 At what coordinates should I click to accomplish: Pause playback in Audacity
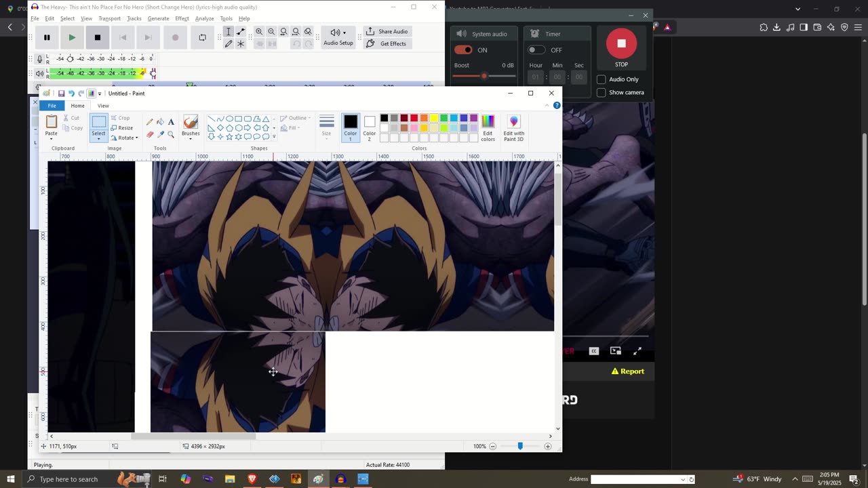(47, 37)
